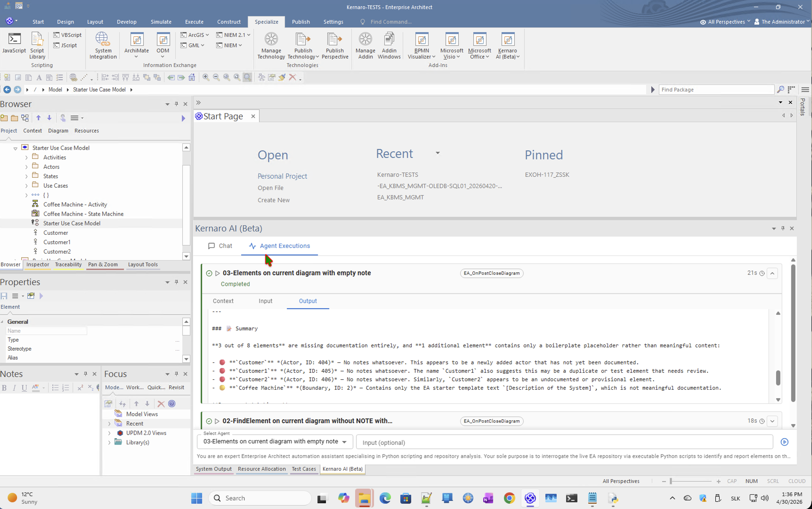This screenshot has height=509, width=812.
Task: Click the red delete toolbar icon
Action: [x=292, y=78]
